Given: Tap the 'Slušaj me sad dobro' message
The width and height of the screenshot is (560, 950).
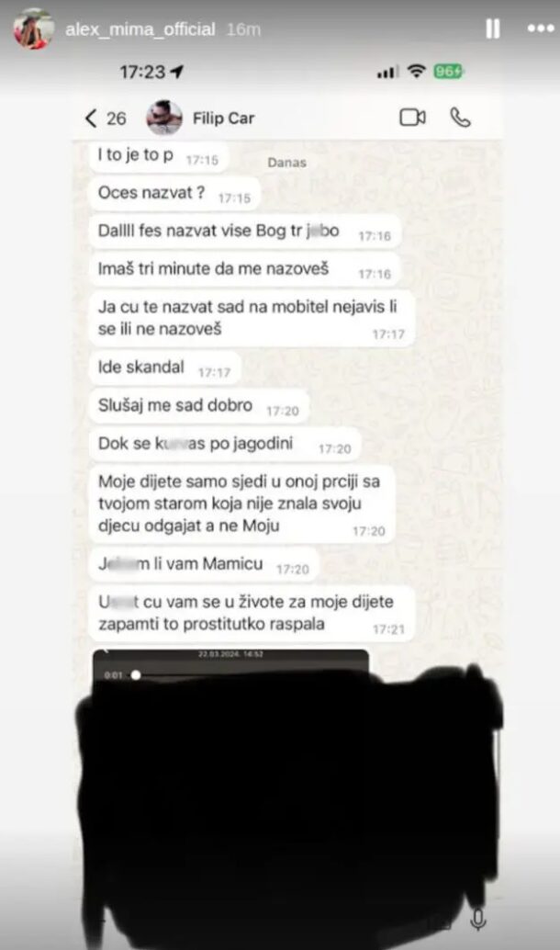Looking at the screenshot, I should click(199, 406).
